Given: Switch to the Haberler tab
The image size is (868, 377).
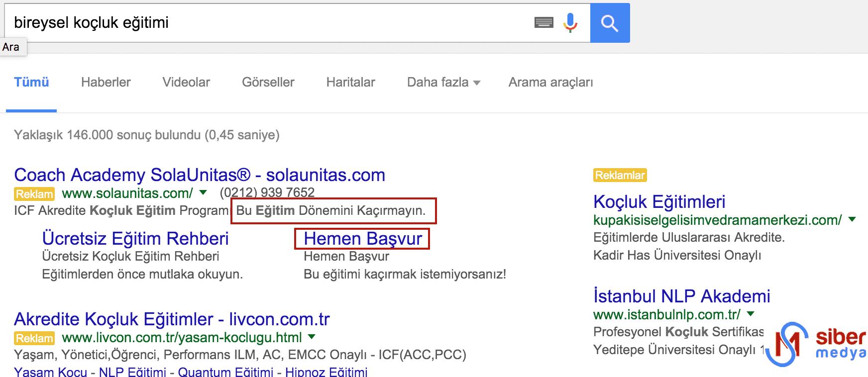Looking at the screenshot, I should [106, 82].
